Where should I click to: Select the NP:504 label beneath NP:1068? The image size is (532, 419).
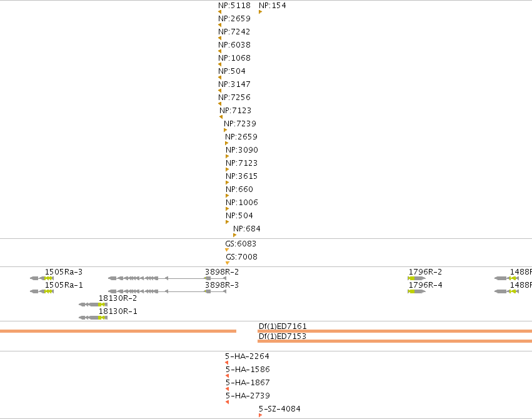232,71
